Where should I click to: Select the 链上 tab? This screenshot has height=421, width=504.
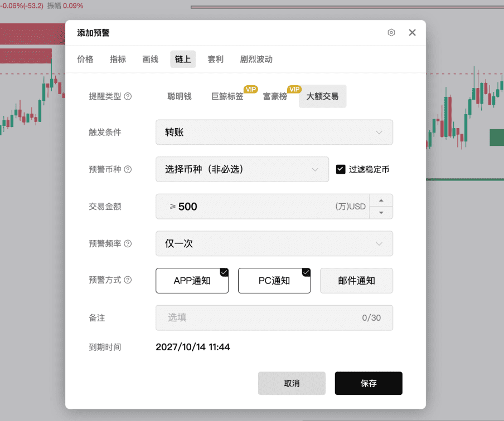(x=183, y=59)
